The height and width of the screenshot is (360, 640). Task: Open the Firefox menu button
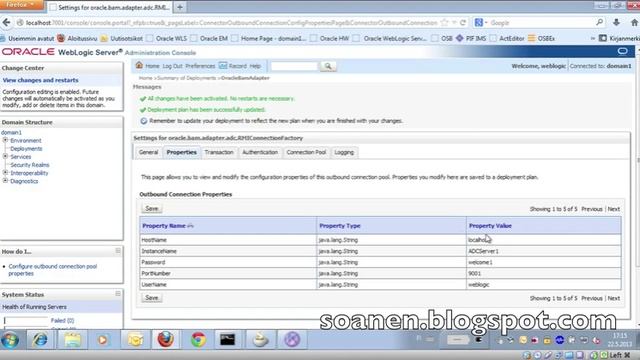click(21, 4)
